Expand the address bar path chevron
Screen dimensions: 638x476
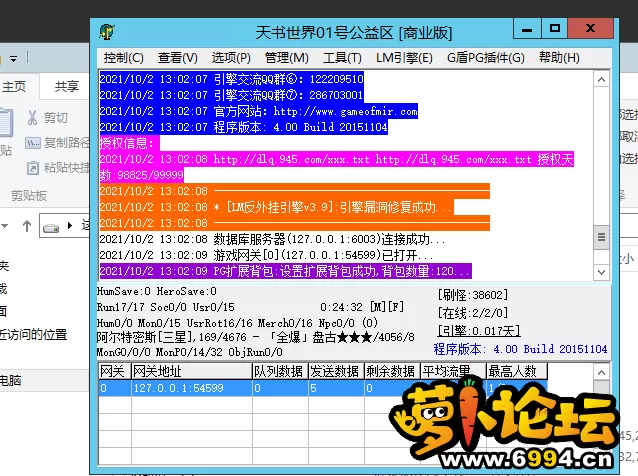click(70, 225)
